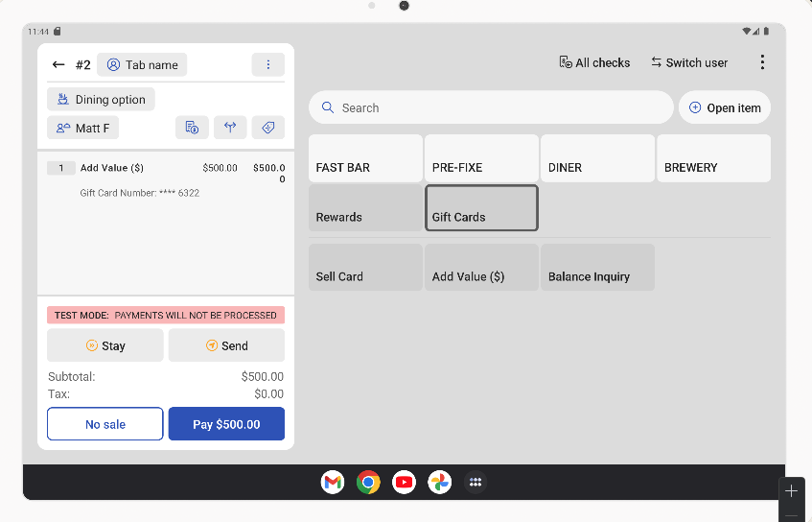Select the Gift Cards category
Image resolution: width=812 pixels, height=522 pixels.
coord(481,208)
